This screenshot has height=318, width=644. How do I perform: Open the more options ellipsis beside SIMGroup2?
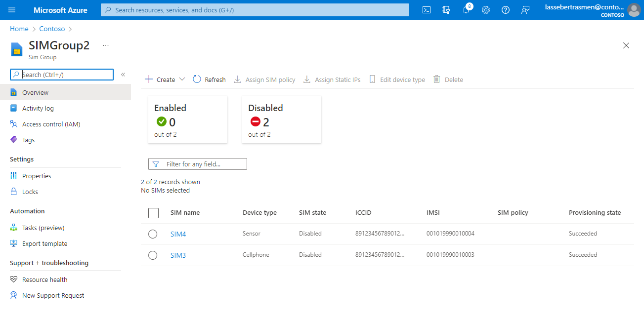(105, 45)
